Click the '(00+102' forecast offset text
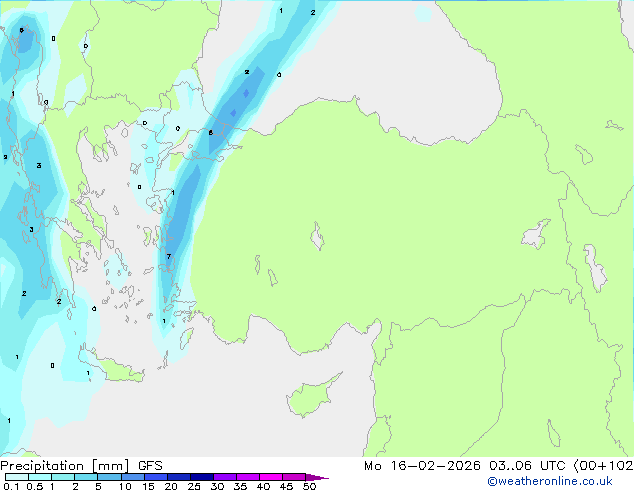 (603, 466)
